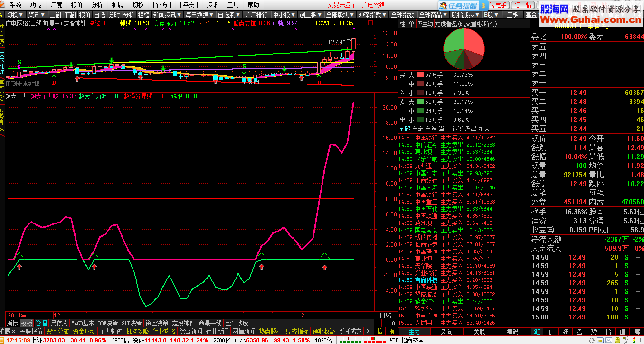
Task: Select the 筹码 tab below the trade list
Action: 512,332
